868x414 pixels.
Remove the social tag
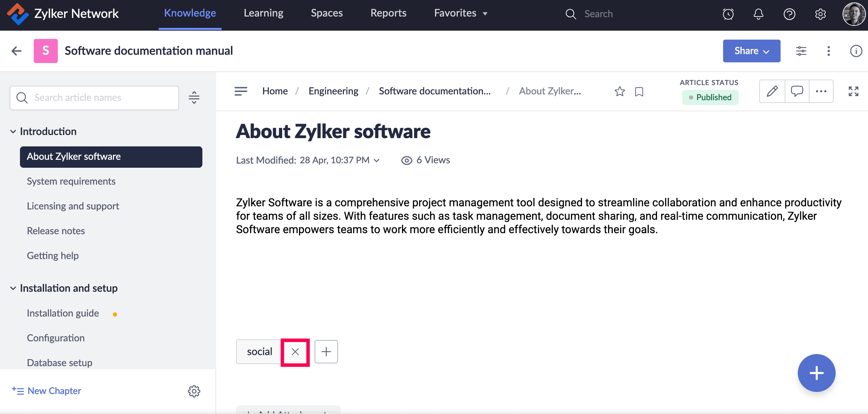pos(295,352)
